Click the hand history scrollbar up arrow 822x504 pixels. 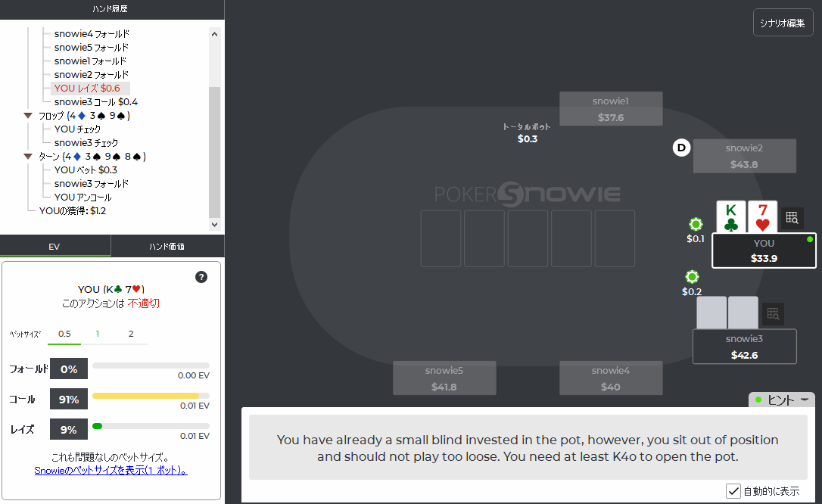(x=214, y=34)
